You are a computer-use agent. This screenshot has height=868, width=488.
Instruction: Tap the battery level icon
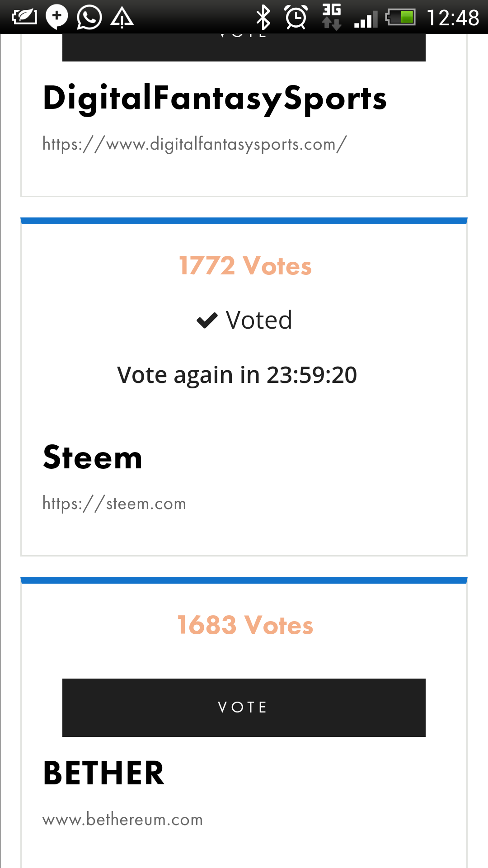pos(400,18)
